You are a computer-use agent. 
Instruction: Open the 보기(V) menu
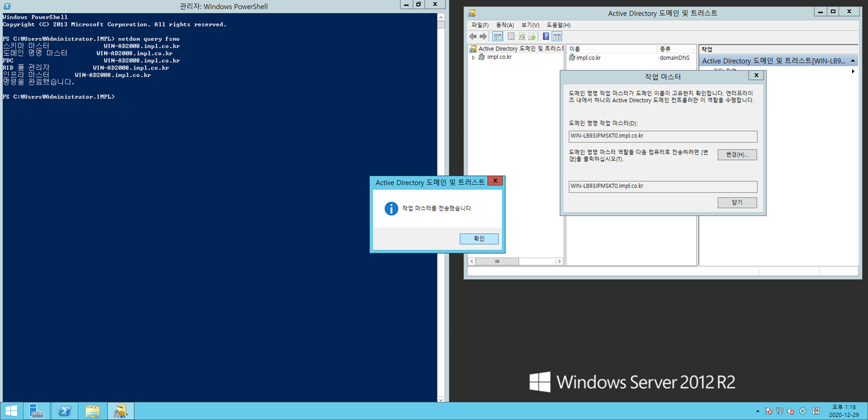click(530, 25)
